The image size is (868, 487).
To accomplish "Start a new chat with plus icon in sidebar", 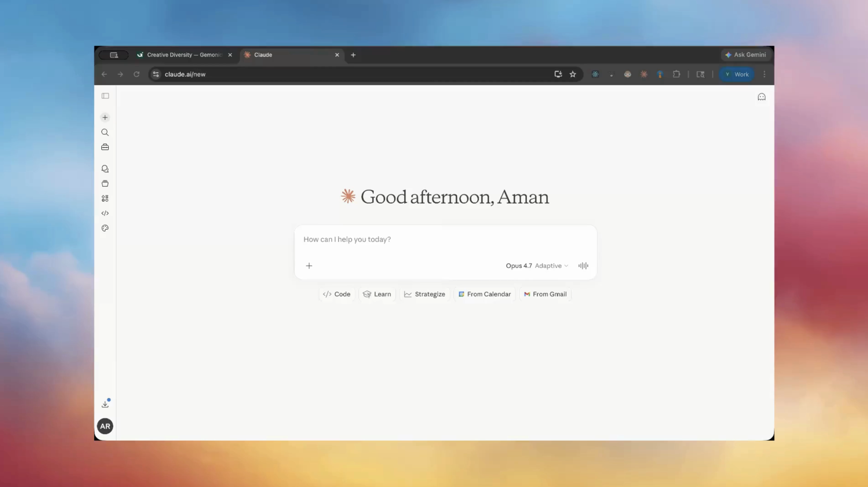I will click(105, 117).
